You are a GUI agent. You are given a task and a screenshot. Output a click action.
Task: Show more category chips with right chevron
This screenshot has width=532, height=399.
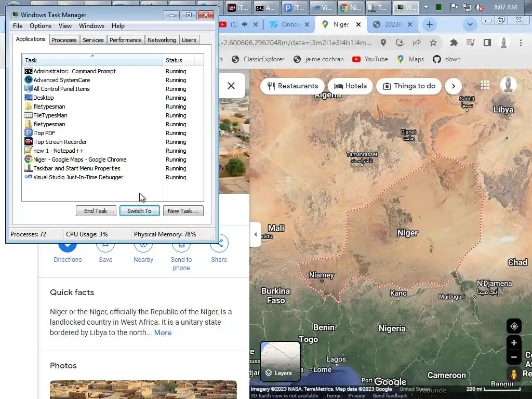click(x=453, y=86)
